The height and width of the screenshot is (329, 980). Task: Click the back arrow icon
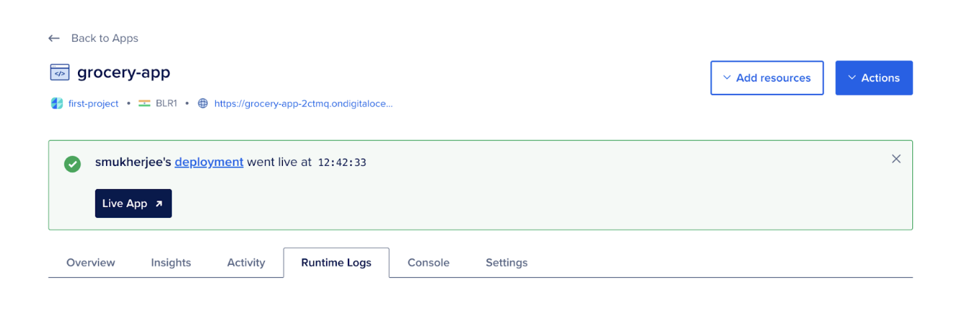53,38
